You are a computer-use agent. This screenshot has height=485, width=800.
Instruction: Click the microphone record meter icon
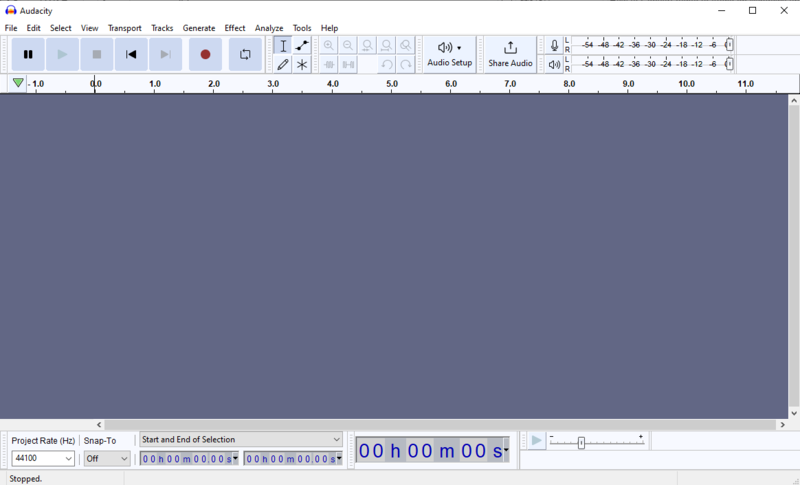pos(554,45)
